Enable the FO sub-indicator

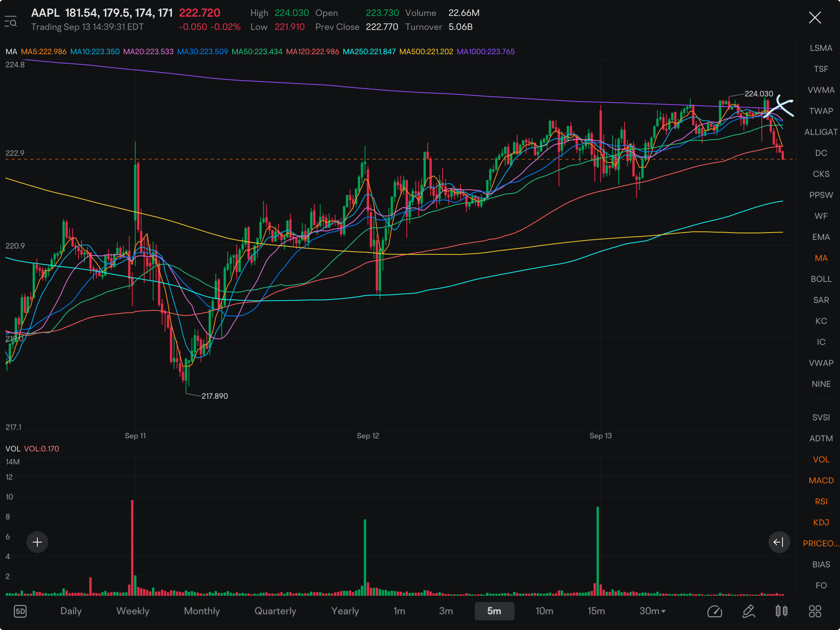point(821,585)
